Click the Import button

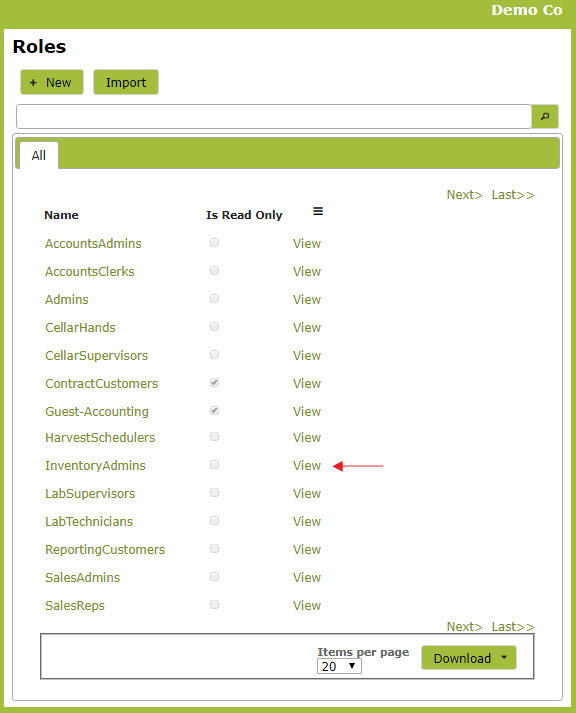[x=126, y=82]
